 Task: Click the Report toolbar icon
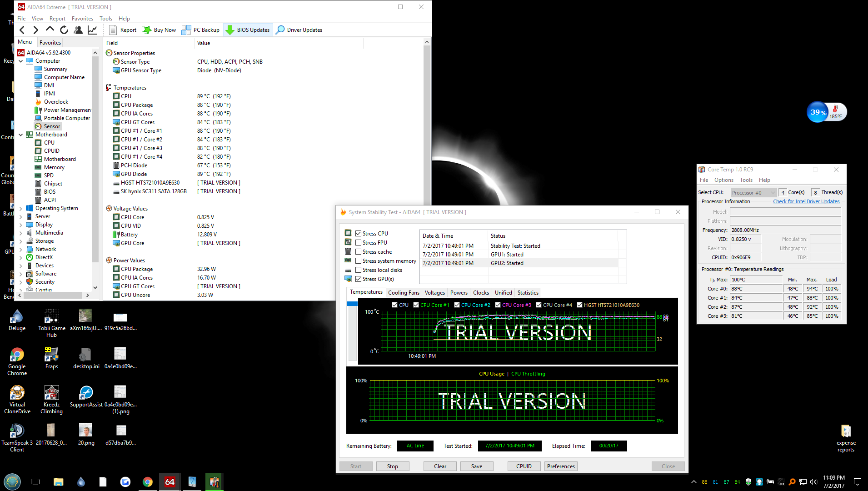pos(123,30)
